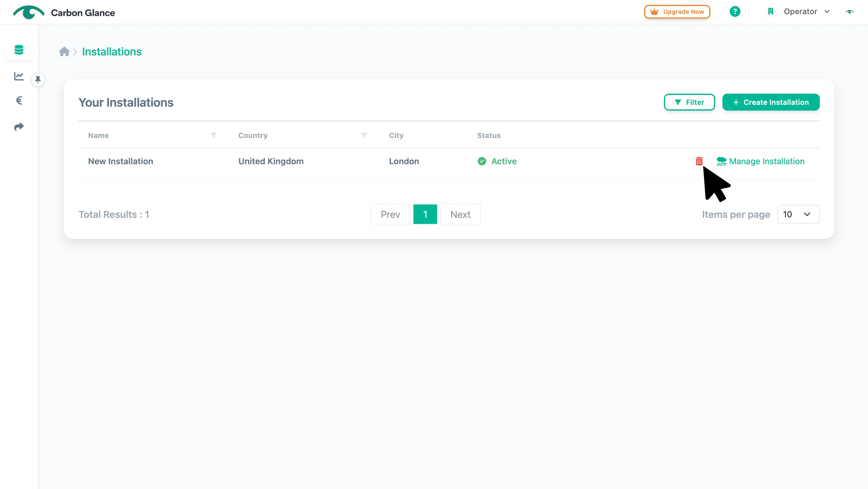
Task: Click the Items per page label
Action: click(736, 215)
